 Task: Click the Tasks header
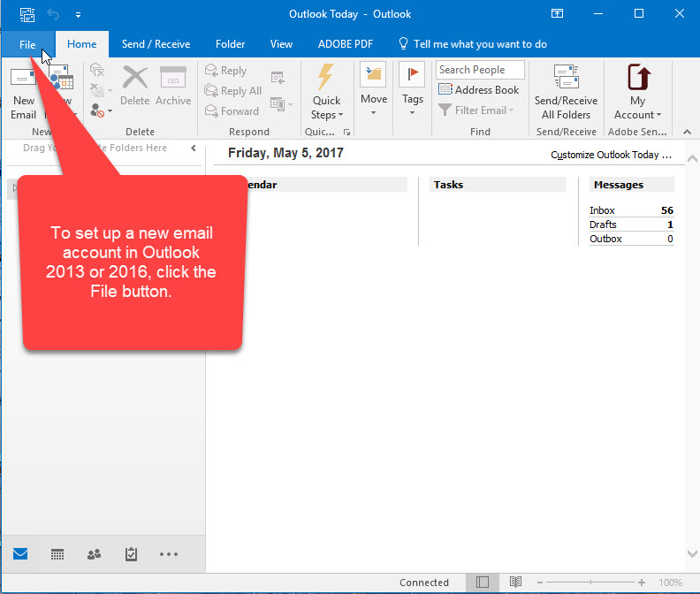click(x=498, y=185)
